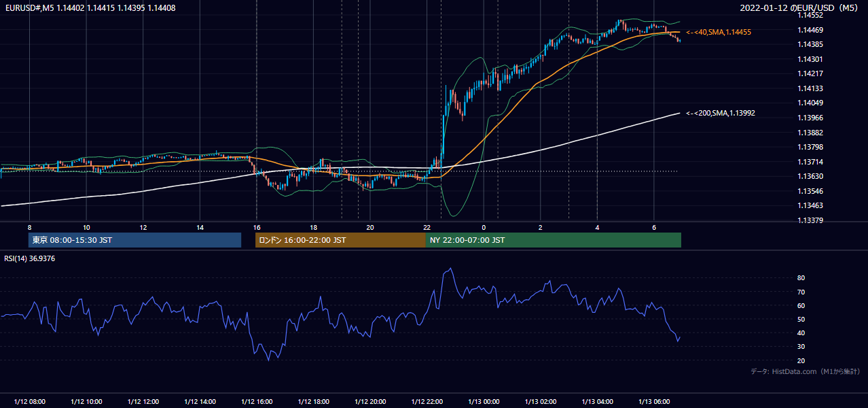
Task: Click the 1/12 16:00 date label
Action: (x=257, y=401)
